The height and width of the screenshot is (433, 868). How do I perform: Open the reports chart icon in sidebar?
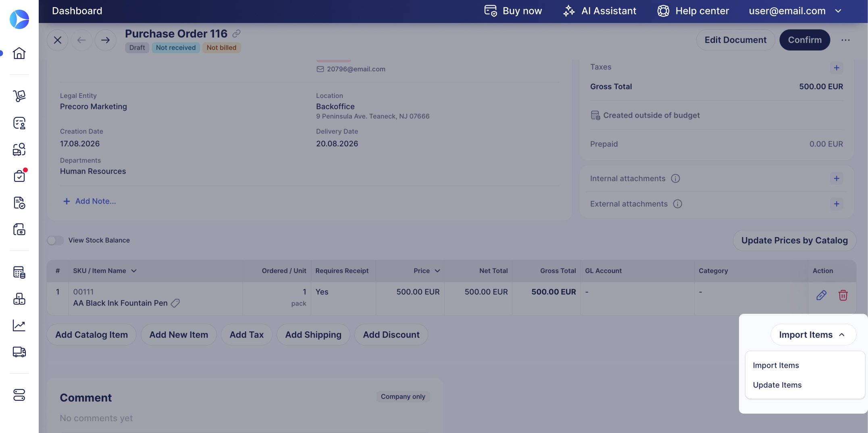pos(19,325)
